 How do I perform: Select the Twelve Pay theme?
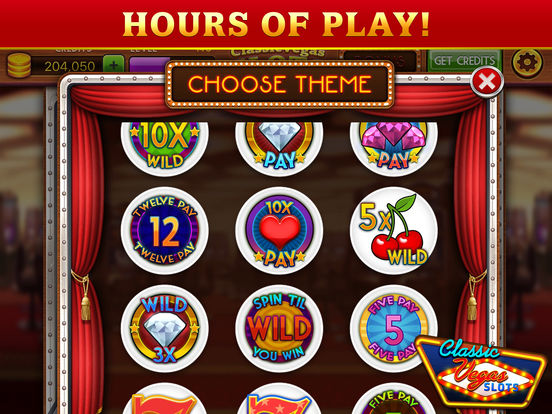[165, 231]
